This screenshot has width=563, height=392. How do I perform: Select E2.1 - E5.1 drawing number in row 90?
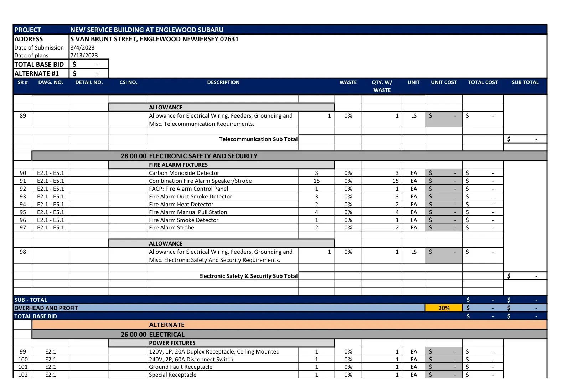coord(51,173)
